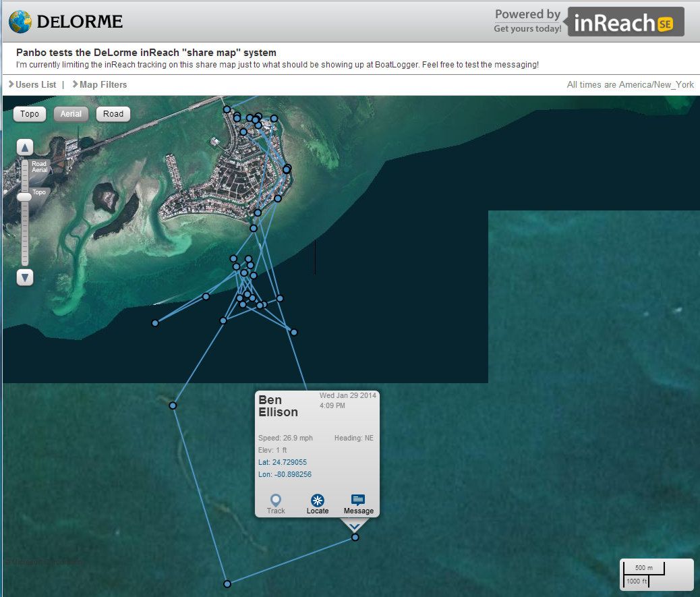Click the Lat: 24.729055 link
Image resolution: width=700 pixels, height=597 pixels.
point(283,462)
